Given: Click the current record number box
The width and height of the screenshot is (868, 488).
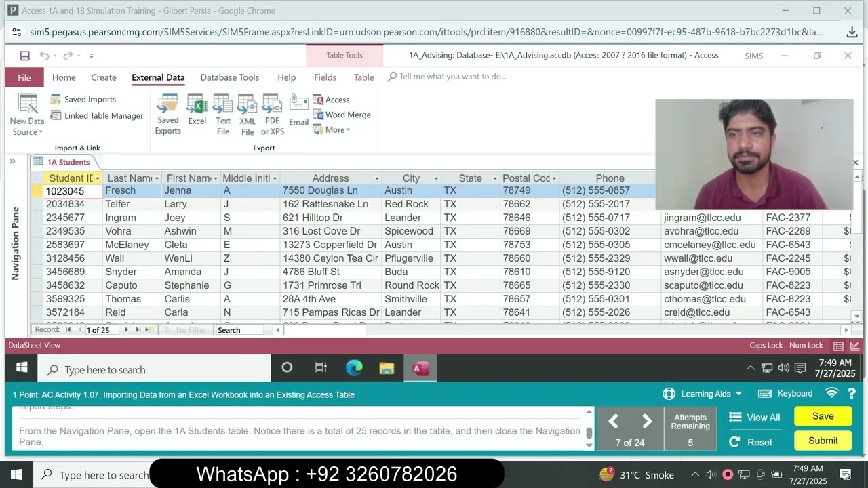Looking at the screenshot, I should [102, 330].
